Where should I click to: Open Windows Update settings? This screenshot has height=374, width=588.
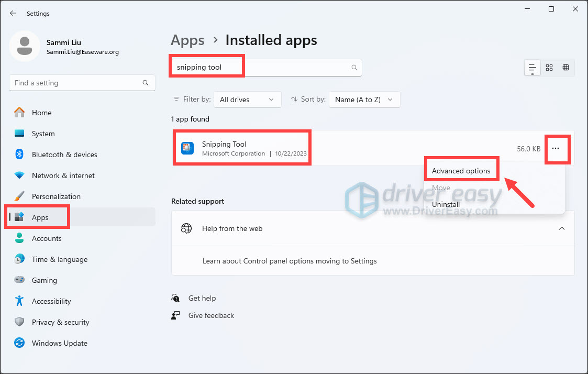[x=59, y=343]
